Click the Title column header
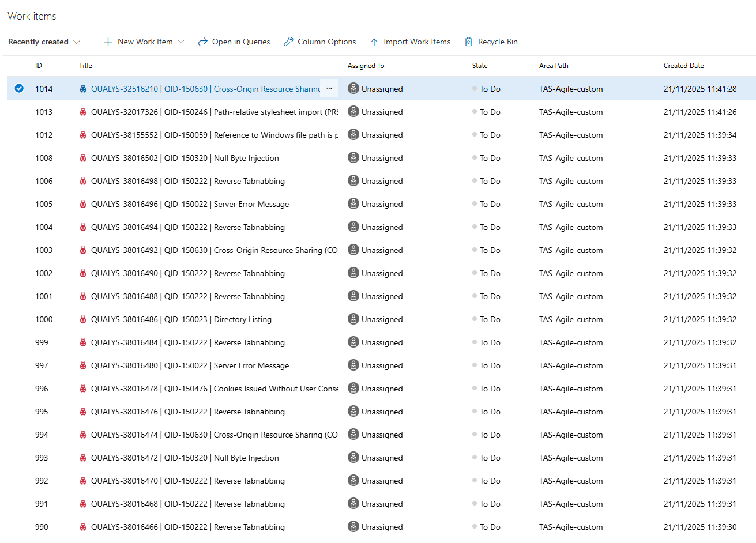This screenshot has height=543, width=756. coord(85,66)
